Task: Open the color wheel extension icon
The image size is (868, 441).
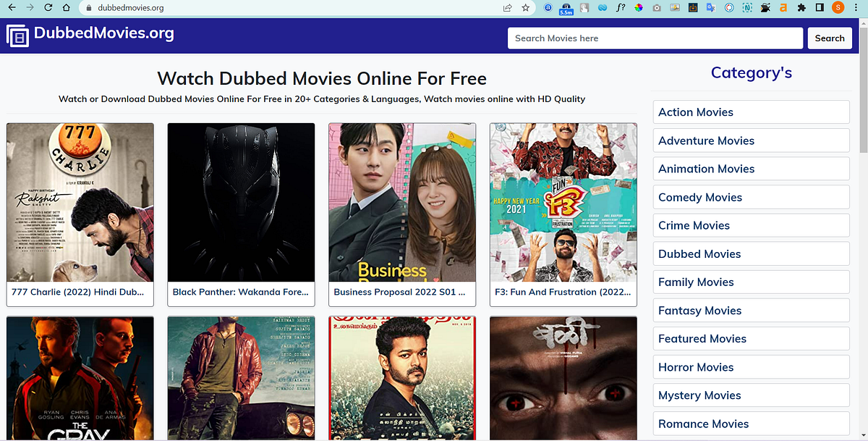Action: click(639, 8)
